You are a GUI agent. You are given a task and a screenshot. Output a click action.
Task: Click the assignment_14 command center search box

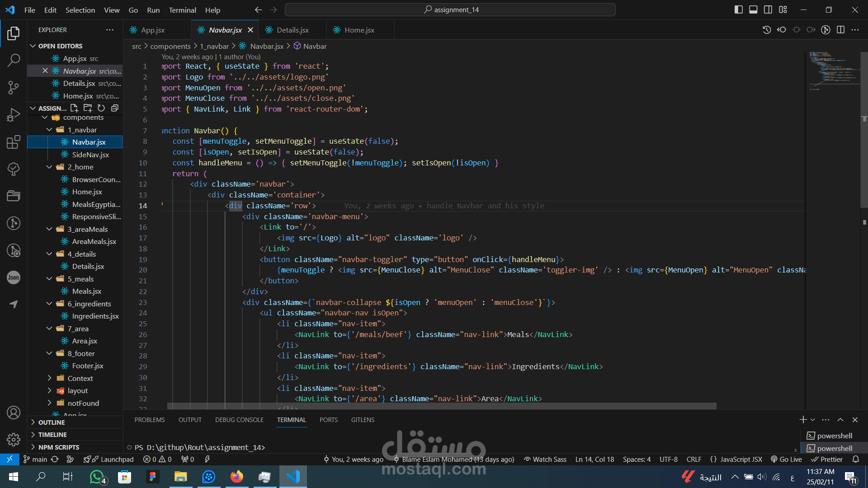[450, 9]
